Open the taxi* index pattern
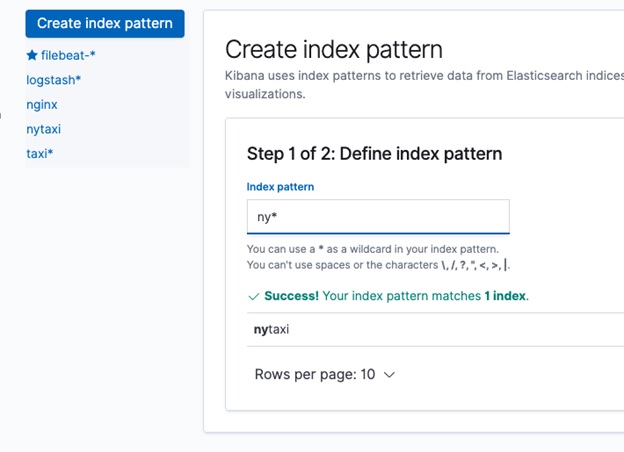The height and width of the screenshot is (452, 624). pyautogui.click(x=39, y=154)
